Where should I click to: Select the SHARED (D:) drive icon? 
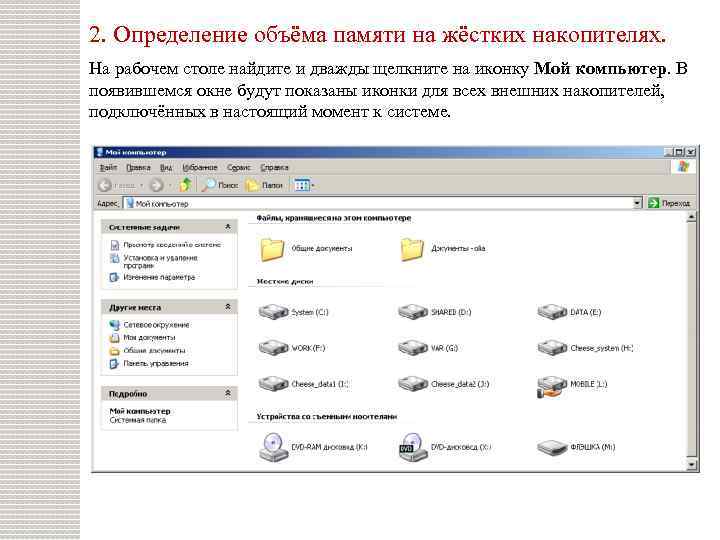click(x=413, y=312)
